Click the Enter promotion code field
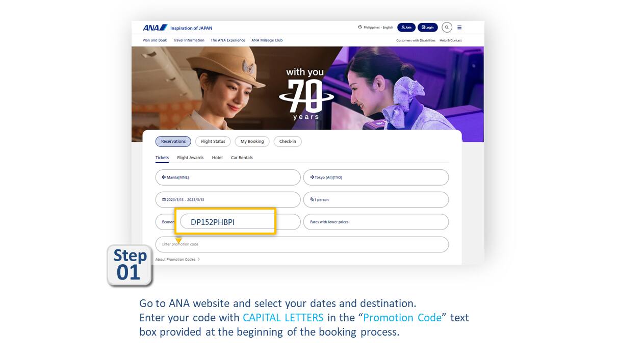 pos(302,244)
